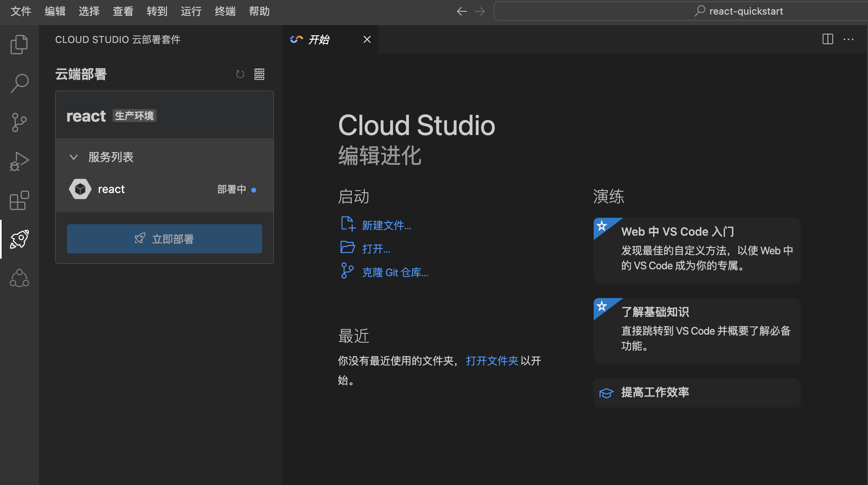Open the Explorer files icon
This screenshot has height=485, width=868.
click(19, 44)
